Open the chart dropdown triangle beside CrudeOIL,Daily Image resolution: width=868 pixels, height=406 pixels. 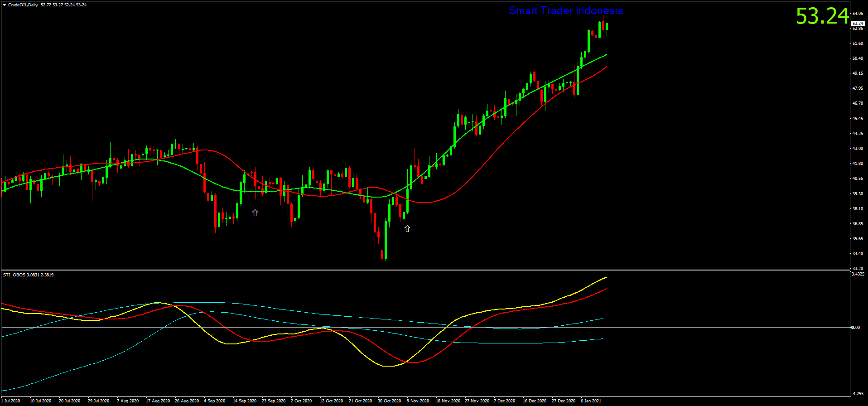5,5
